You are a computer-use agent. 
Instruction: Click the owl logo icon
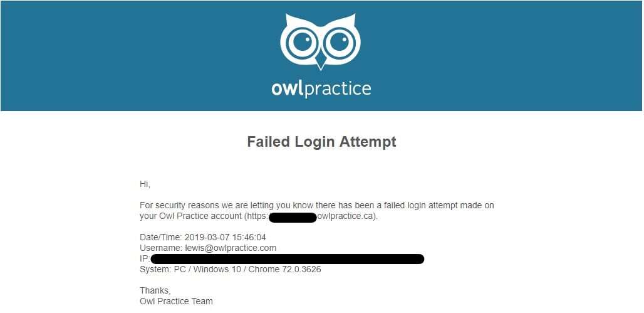pyautogui.click(x=321, y=41)
